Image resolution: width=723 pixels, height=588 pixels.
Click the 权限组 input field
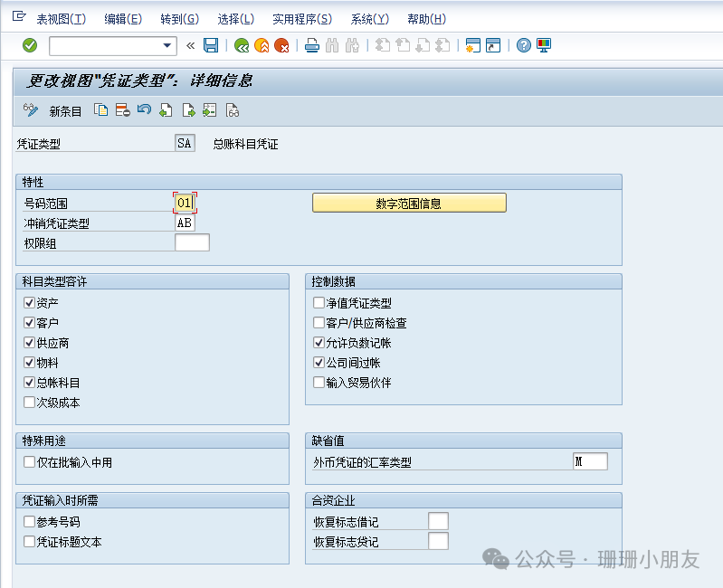tap(192, 242)
